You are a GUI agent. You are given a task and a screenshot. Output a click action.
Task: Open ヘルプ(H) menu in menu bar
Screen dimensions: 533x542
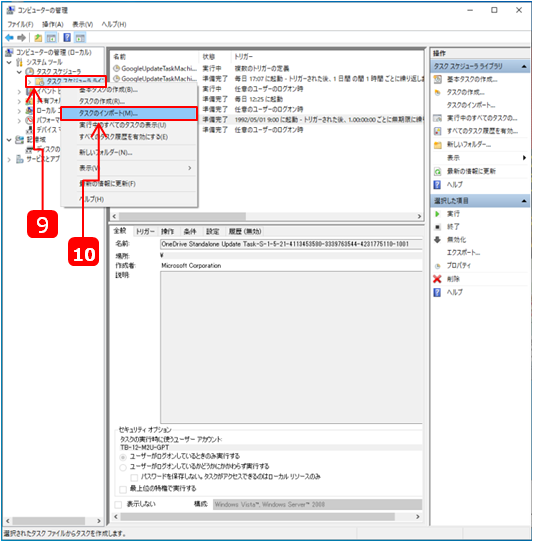pyautogui.click(x=114, y=24)
